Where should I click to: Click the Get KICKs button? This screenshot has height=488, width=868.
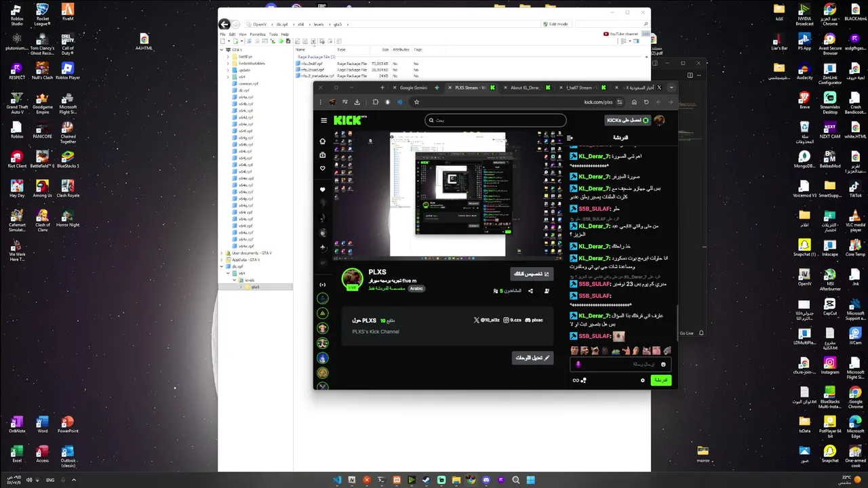point(628,120)
